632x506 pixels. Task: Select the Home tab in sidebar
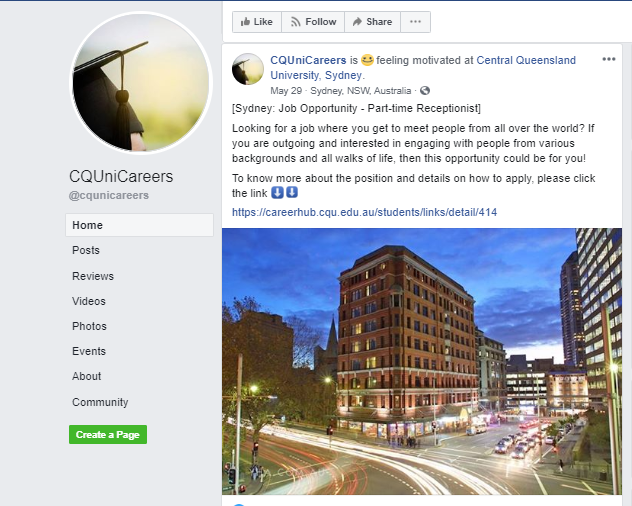[139, 225]
